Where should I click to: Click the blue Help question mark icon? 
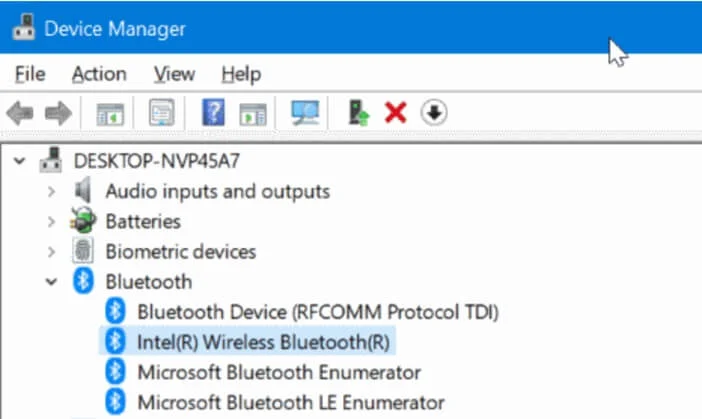213,113
